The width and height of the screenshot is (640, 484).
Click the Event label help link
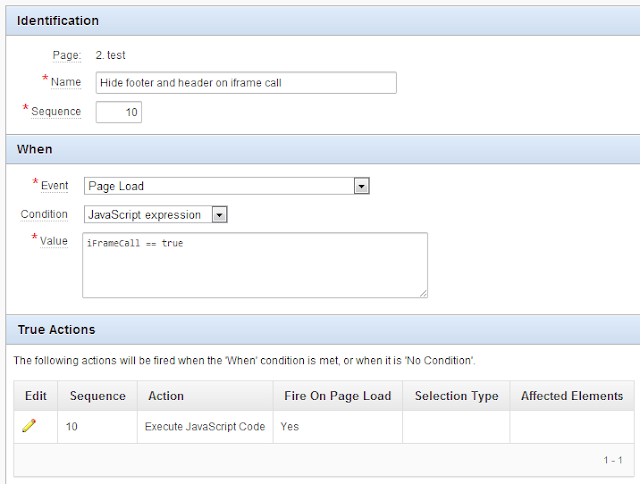(54, 186)
